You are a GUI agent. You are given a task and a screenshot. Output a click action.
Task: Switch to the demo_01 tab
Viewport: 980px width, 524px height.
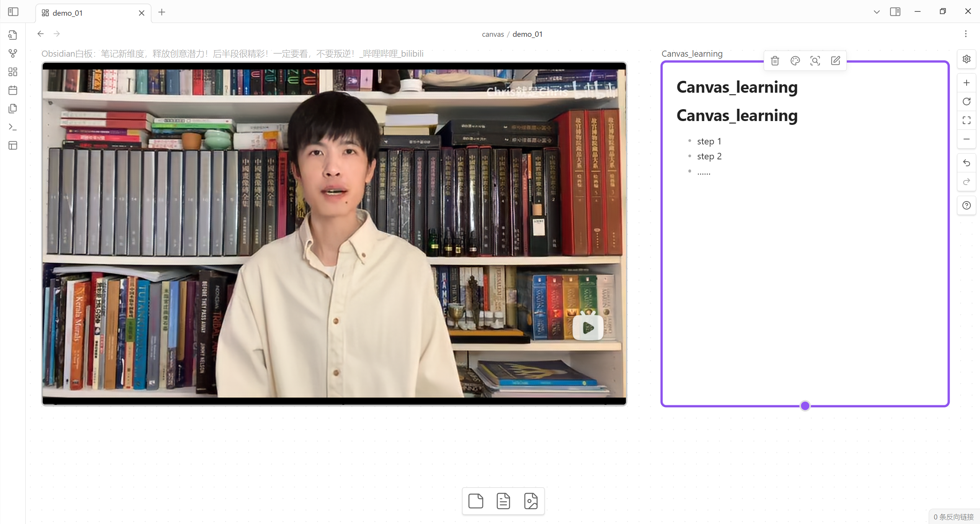coord(68,13)
